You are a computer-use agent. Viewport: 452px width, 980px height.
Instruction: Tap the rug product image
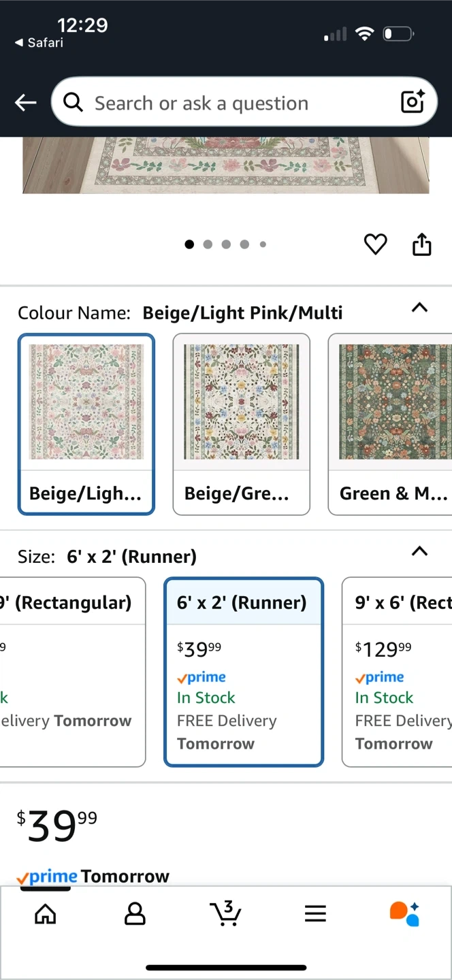point(225,165)
